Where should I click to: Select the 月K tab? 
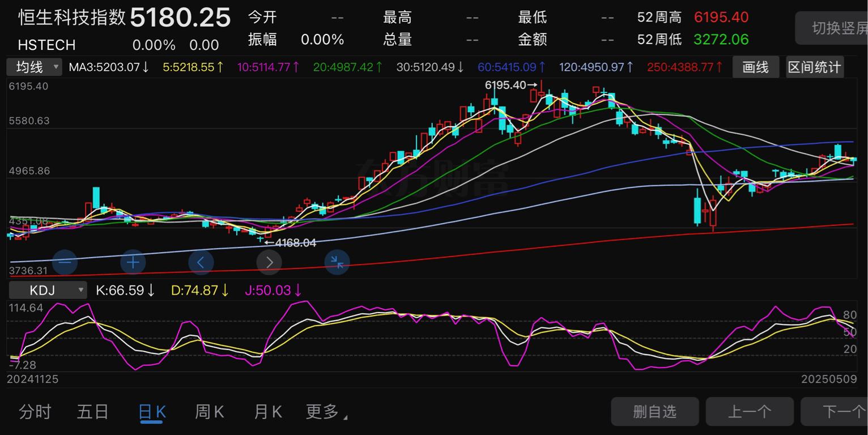pos(268,412)
